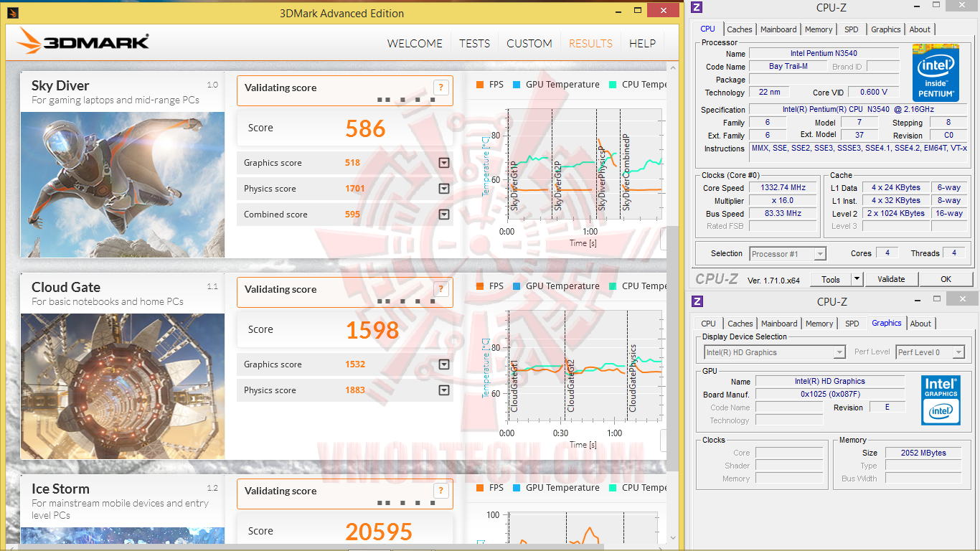
Task: Switch to Caches tab in CPU-Z CPU window
Action: pos(740,29)
